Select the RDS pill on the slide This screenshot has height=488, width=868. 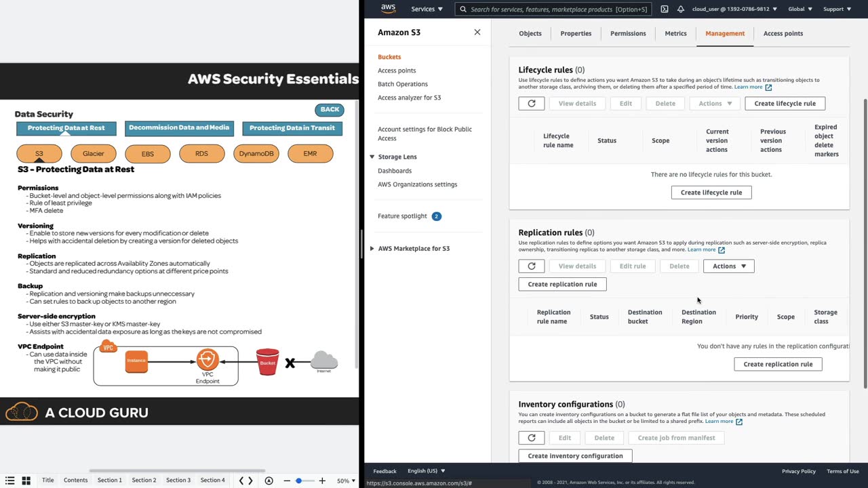pos(202,154)
